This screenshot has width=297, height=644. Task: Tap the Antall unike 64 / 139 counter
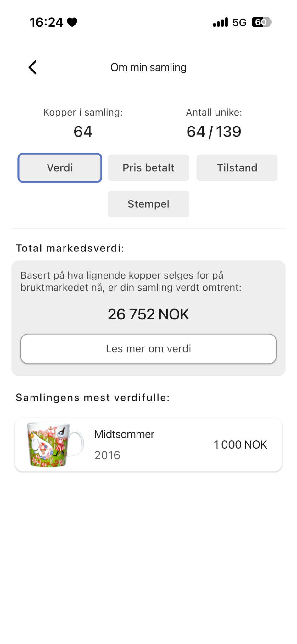pos(214,132)
